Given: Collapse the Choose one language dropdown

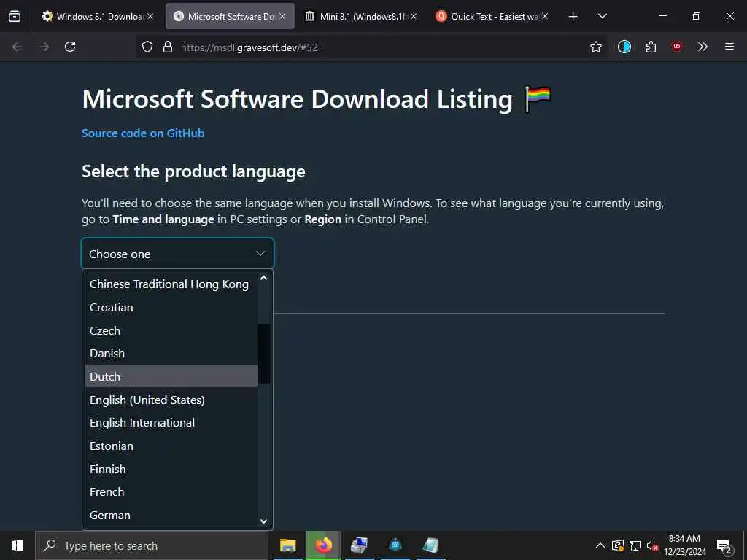Looking at the screenshot, I should (178, 254).
